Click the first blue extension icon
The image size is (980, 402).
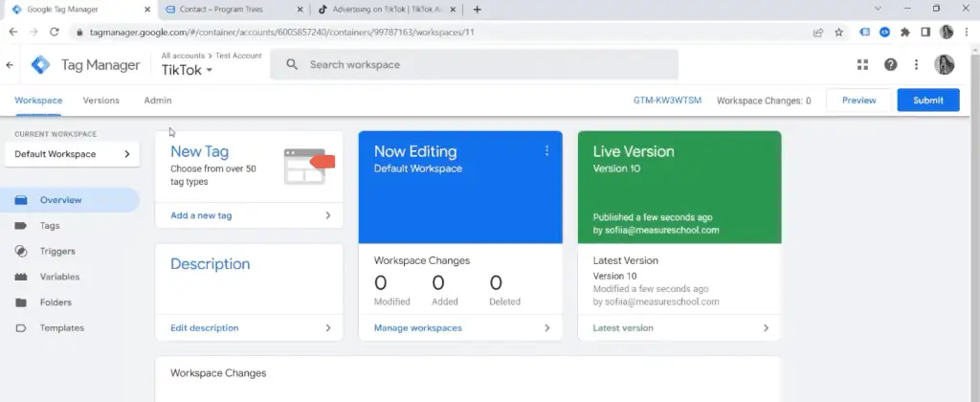tap(864, 32)
